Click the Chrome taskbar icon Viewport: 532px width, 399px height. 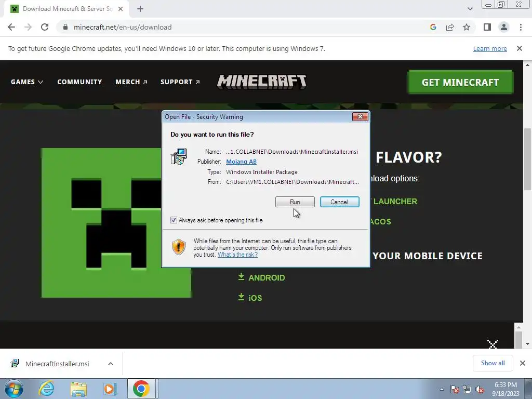[x=141, y=389]
